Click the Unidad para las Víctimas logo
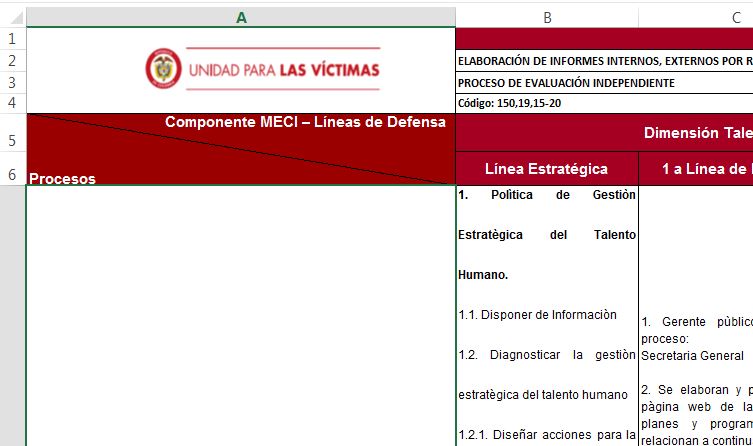Screen dimensions: 753x446 (263, 69)
